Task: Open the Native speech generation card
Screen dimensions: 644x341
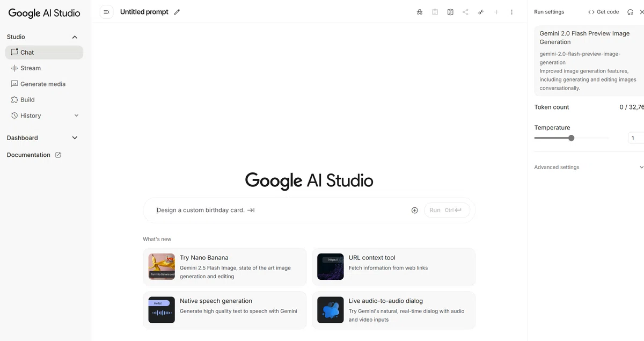Action: tap(224, 310)
